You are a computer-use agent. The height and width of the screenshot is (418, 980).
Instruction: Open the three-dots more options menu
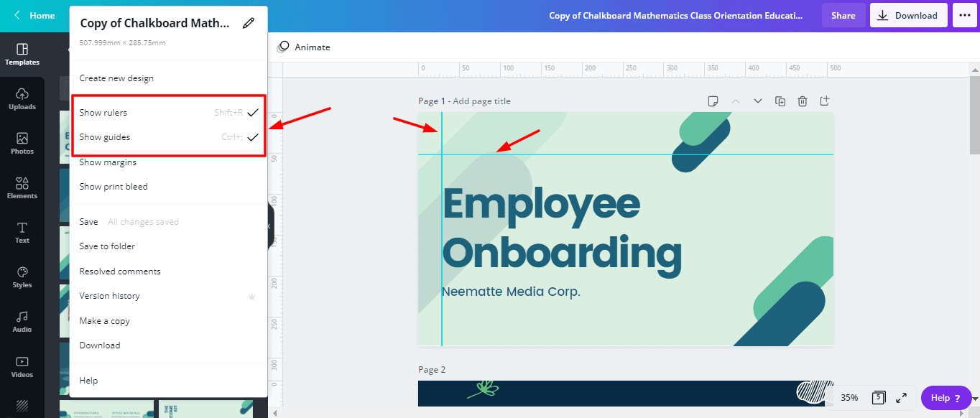pyautogui.click(x=964, y=15)
